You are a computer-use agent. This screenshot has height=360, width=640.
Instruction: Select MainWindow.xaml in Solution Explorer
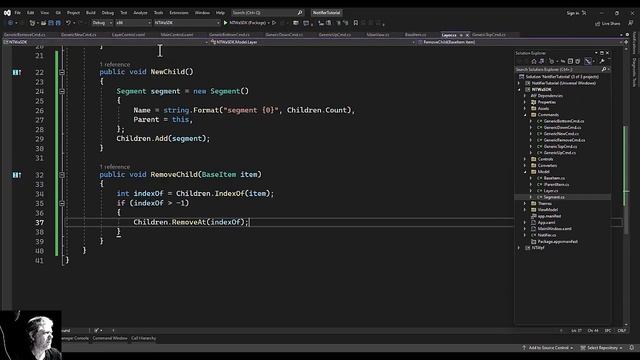point(555,229)
